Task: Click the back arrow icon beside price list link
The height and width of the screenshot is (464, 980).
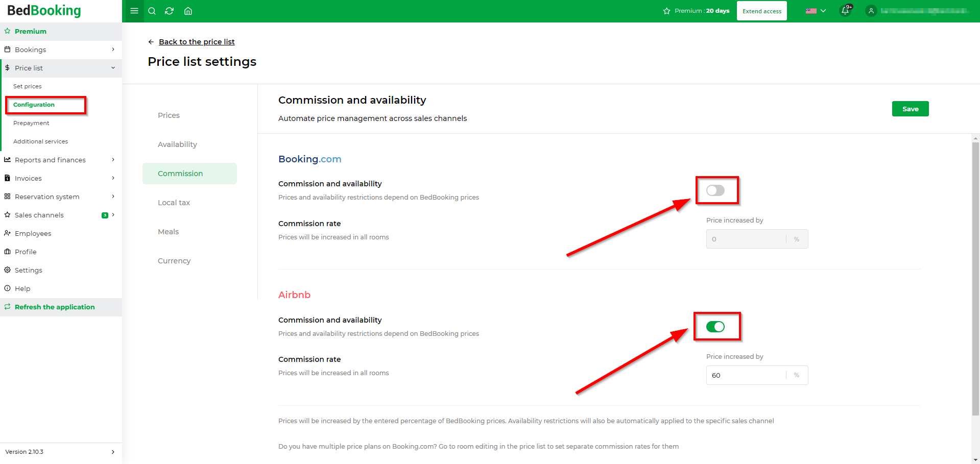Action: tap(151, 42)
